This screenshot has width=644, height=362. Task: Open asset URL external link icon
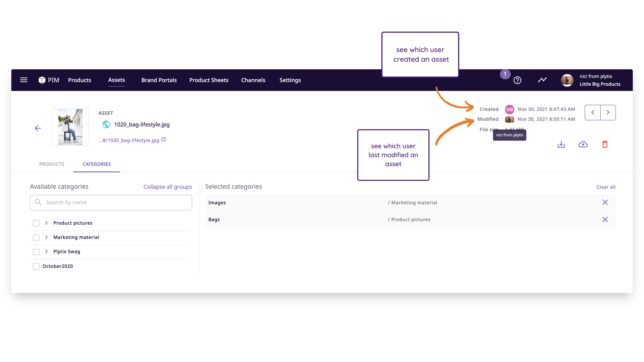[163, 139]
